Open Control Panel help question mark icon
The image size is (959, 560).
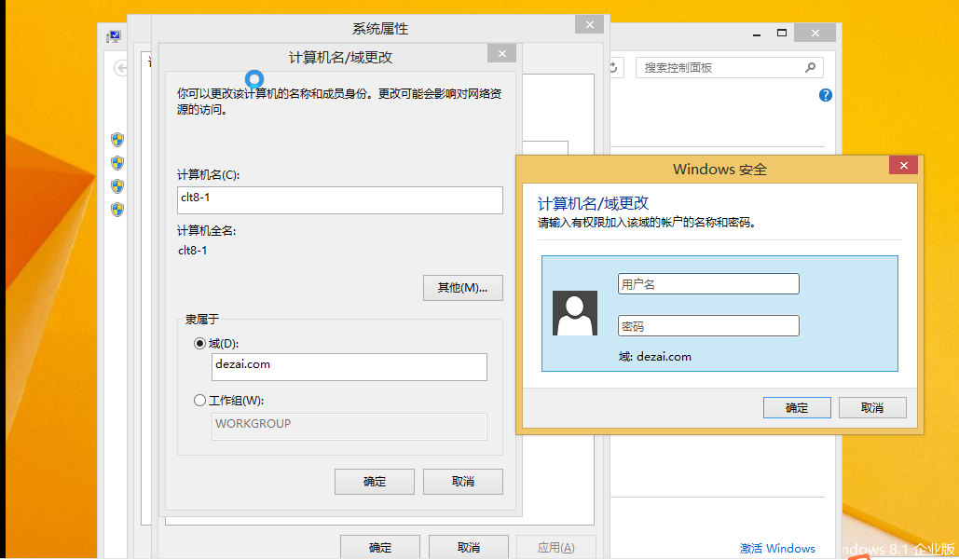[x=825, y=95]
